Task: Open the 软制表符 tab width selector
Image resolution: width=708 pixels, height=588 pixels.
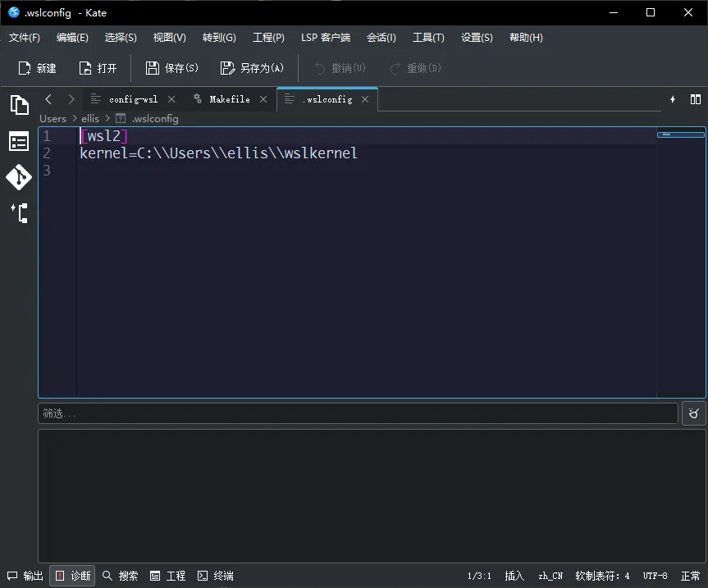Action: (x=602, y=576)
